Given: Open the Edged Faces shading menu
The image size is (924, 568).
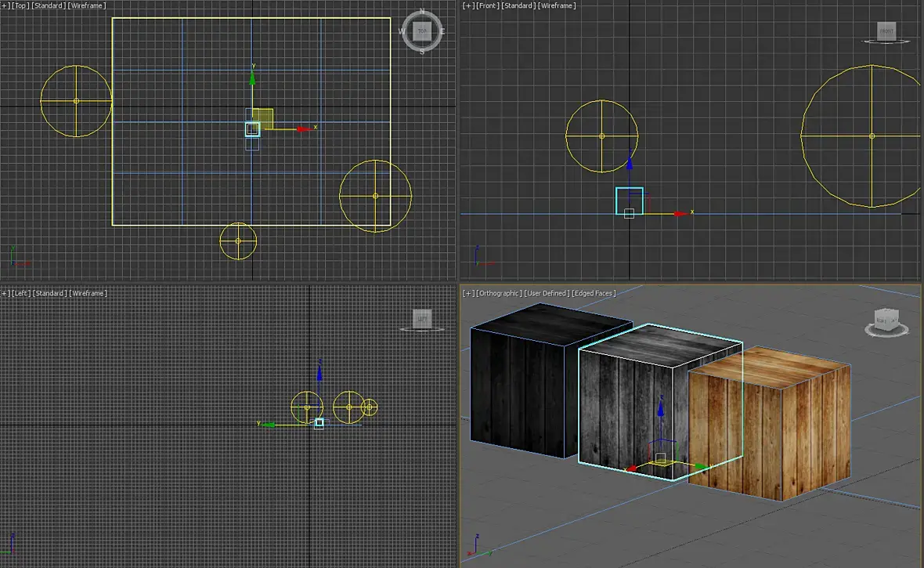Looking at the screenshot, I should [x=592, y=293].
